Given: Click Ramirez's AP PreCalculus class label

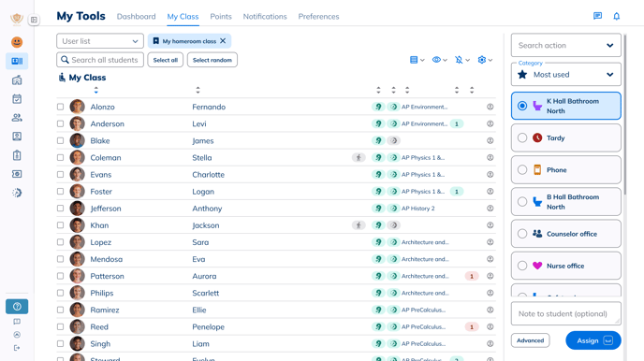Looking at the screenshot, I should 423,310.
